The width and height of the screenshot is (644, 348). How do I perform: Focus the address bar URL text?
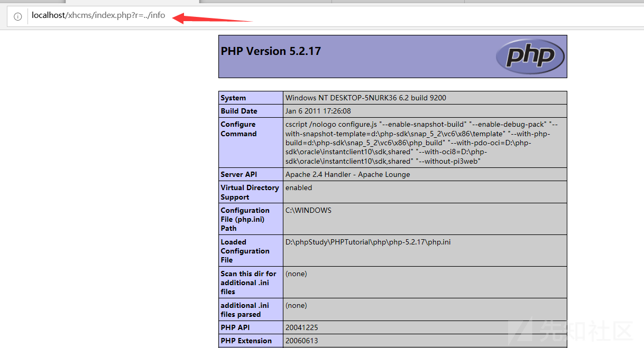point(98,15)
